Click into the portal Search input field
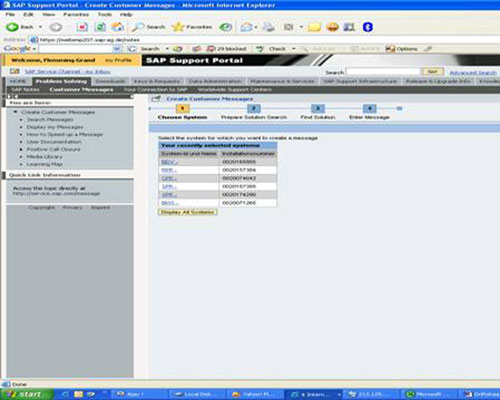Screen dimensions: 500x400 tap(383, 72)
